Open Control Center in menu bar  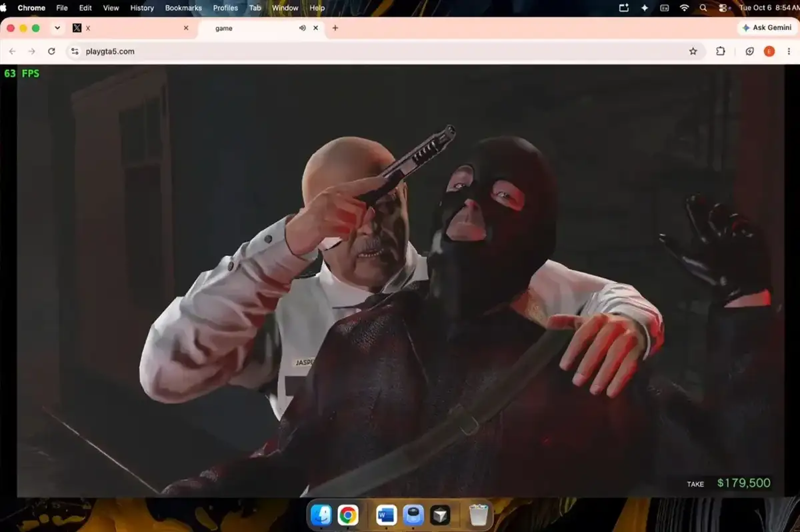(723, 8)
